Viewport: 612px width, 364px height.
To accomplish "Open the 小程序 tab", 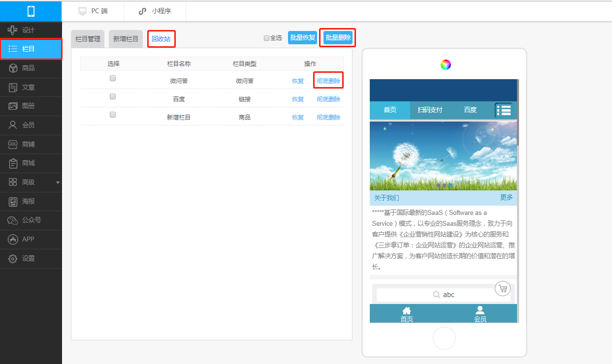I will pos(155,11).
